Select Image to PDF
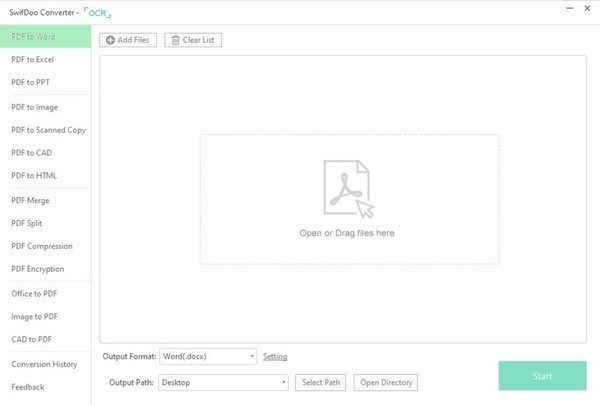This screenshot has height=405, width=600. coord(46,317)
